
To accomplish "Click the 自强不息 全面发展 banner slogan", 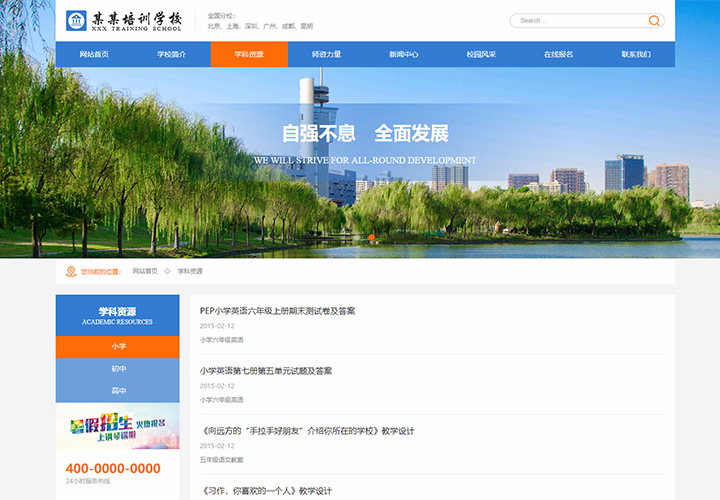I will tap(365, 134).
